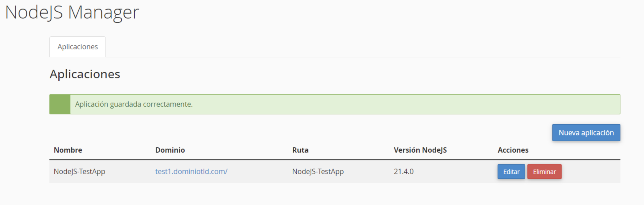644x205 pixels.
Task: Select the Dominio column header
Action: [170, 150]
